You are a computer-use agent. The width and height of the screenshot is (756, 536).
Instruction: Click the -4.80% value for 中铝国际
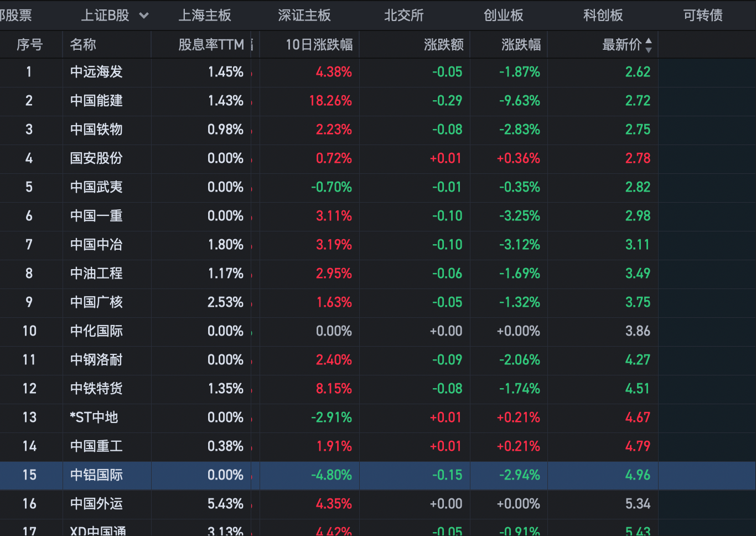coord(332,475)
